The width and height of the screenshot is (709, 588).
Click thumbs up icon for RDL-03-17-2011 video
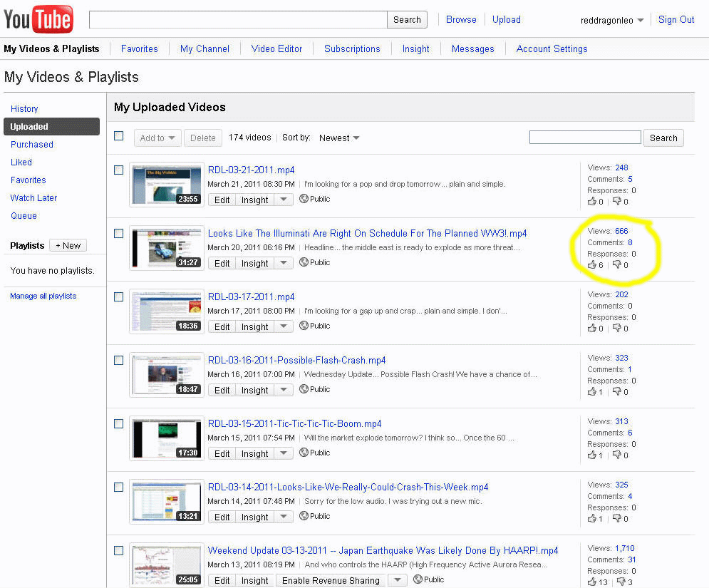coord(592,328)
